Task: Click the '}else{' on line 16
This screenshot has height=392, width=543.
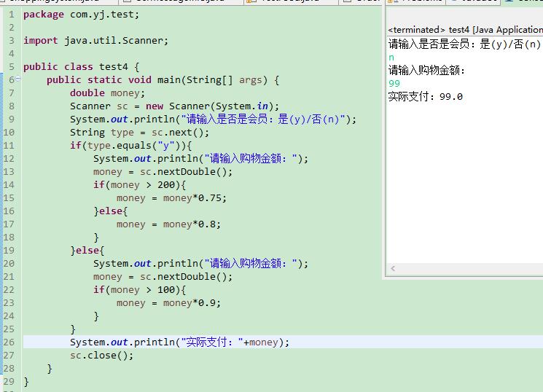Action: [x=111, y=211]
